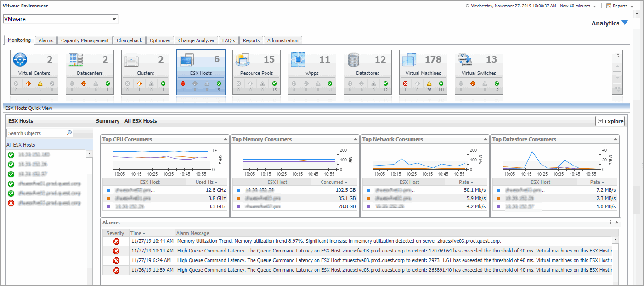Open the VMware selector dropdown
Screen dimensions: 644x286
pos(114,19)
